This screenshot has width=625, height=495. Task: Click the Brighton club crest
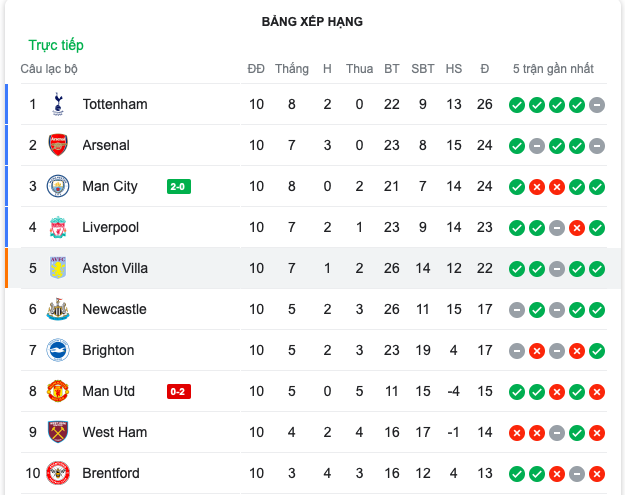[58, 350]
